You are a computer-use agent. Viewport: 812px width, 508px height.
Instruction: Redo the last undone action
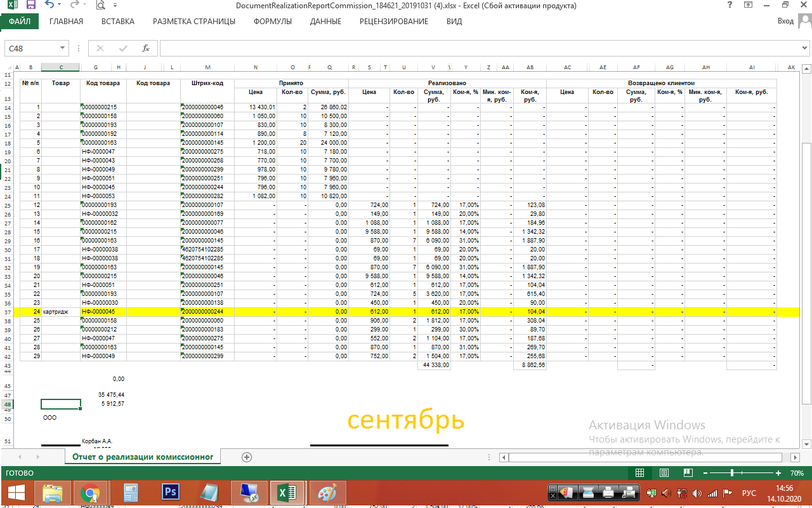[x=75, y=5]
